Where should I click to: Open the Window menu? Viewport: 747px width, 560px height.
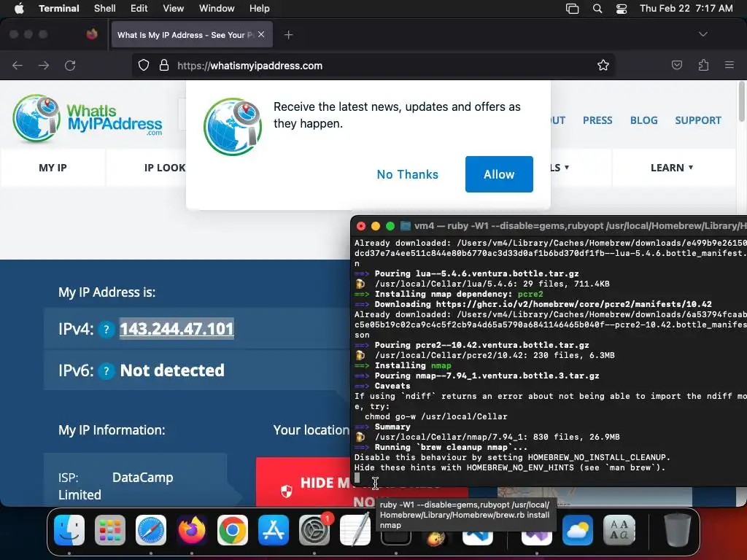(x=216, y=8)
